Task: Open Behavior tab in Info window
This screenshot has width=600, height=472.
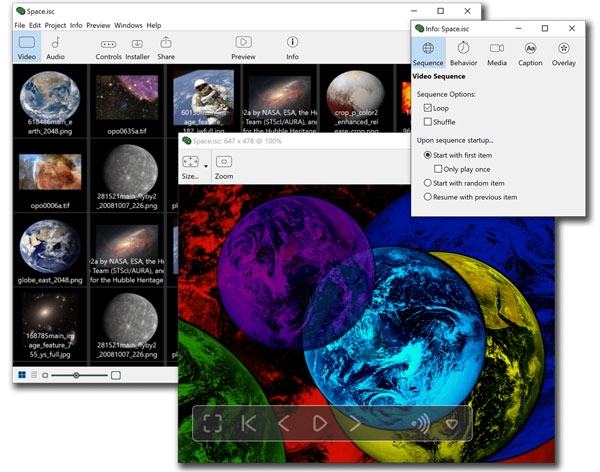Action: pyautogui.click(x=463, y=54)
